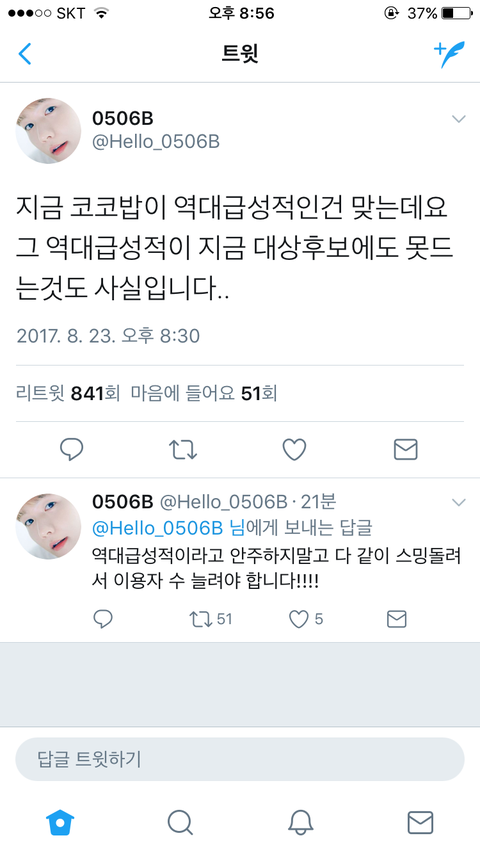This screenshot has height=854, width=480.
Task: Switch to the Search tab
Action: (x=180, y=822)
